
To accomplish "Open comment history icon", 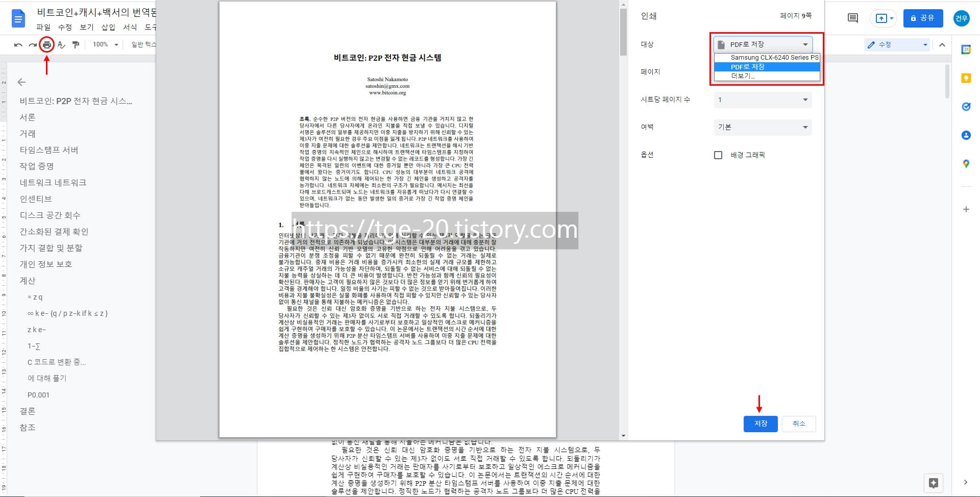I will coord(852,18).
